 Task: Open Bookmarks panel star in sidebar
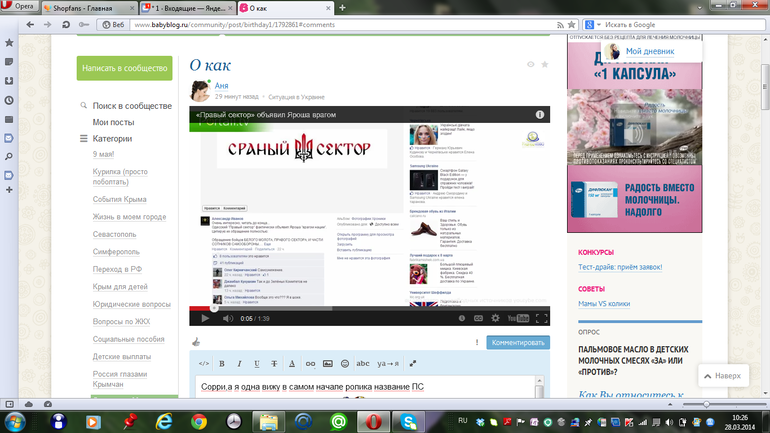(9, 43)
